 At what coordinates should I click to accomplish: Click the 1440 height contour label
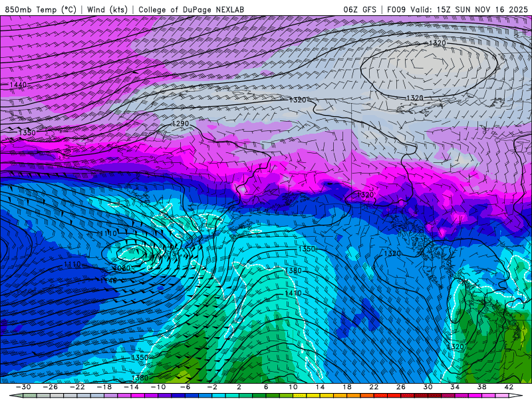coord(18,84)
